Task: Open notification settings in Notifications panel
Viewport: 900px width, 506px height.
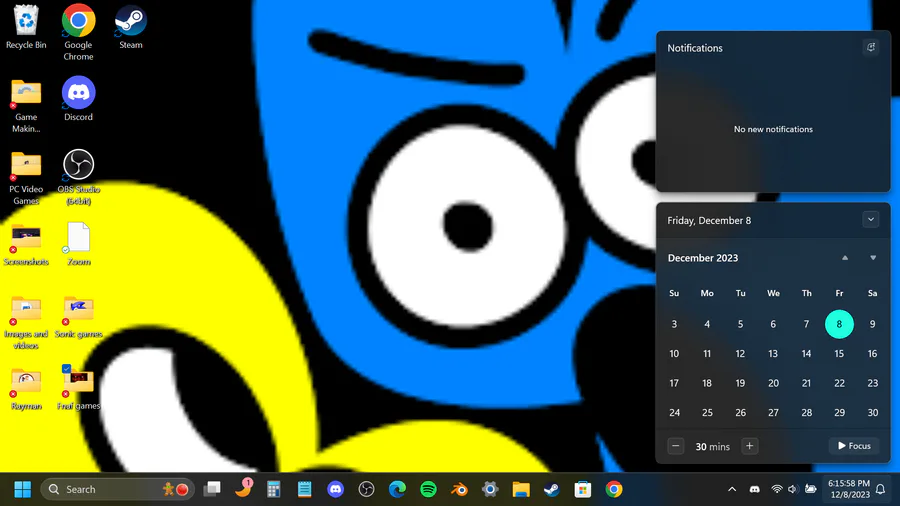Action: click(x=871, y=48)
